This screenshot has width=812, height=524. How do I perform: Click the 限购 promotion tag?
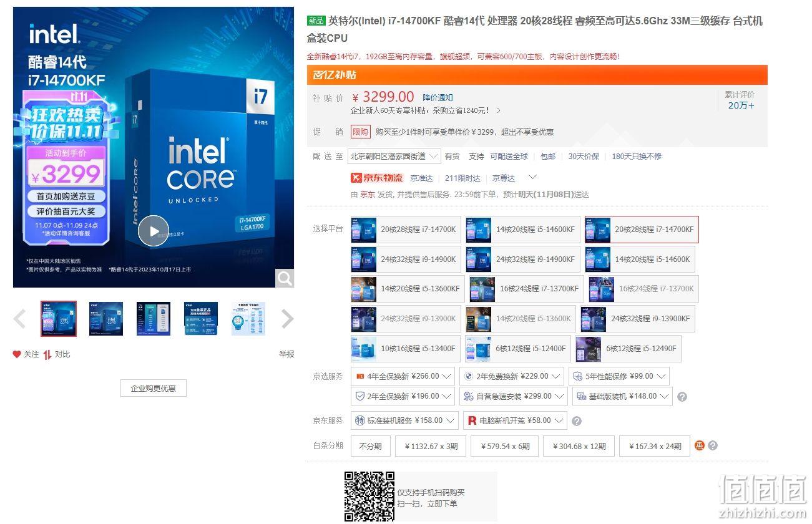point(361,132)
